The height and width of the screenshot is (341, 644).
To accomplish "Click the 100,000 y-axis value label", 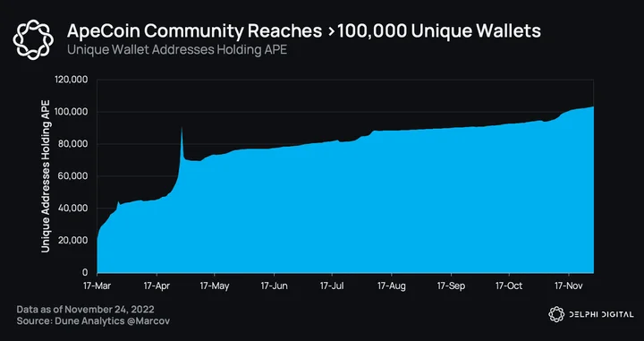I will coord(71,112).
